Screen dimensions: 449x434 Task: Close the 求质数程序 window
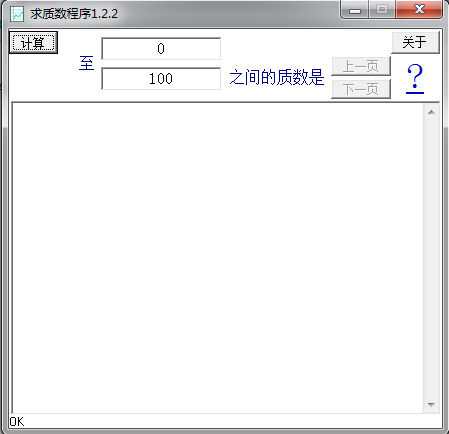tap(419, 9)
